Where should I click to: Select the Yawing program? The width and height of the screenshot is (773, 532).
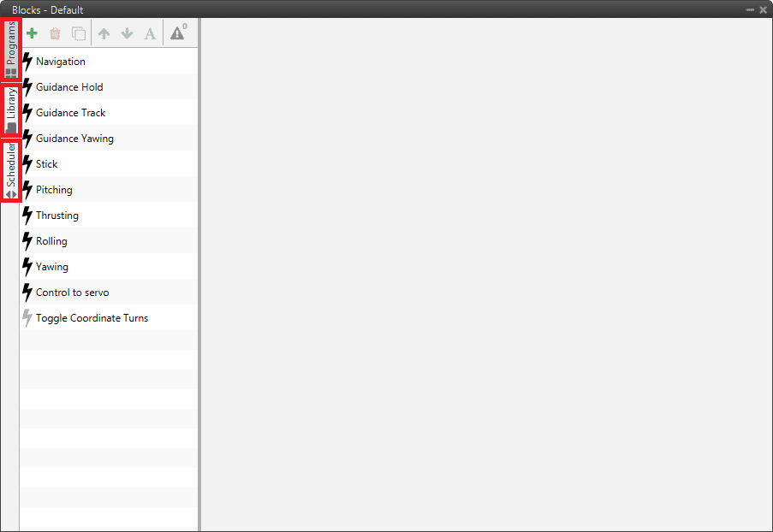coord(109,267)
